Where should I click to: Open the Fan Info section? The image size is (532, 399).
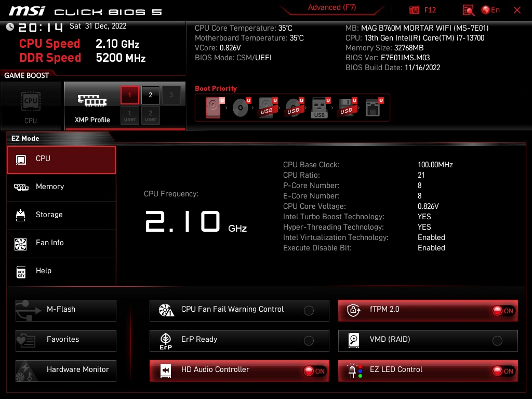pyautogui.click(x=61, y=244)
